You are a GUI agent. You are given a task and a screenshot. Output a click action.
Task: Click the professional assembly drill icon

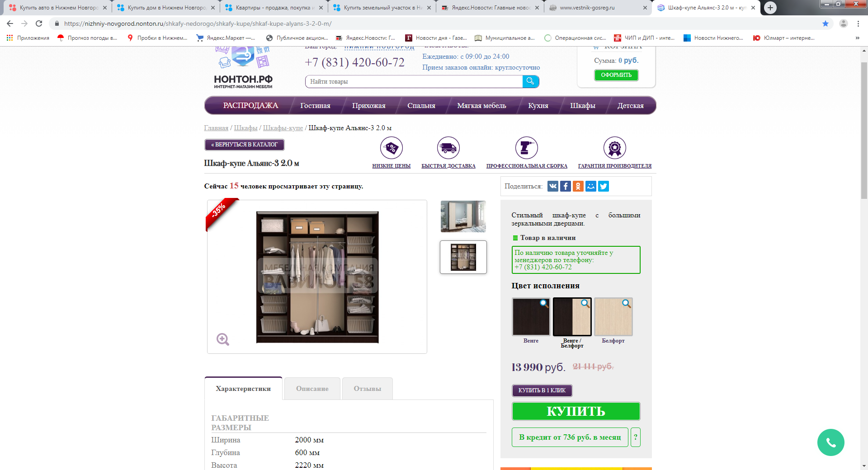point(527,148)
